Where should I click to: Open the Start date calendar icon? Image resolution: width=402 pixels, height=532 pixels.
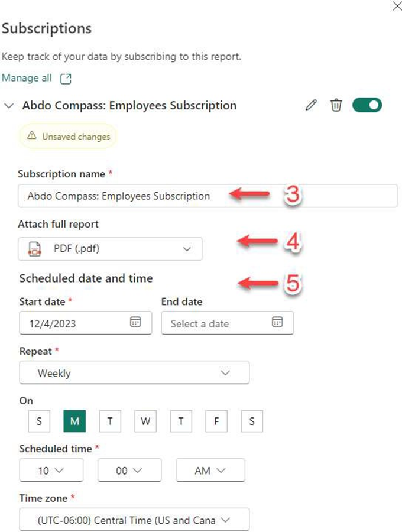pos(135,322)
